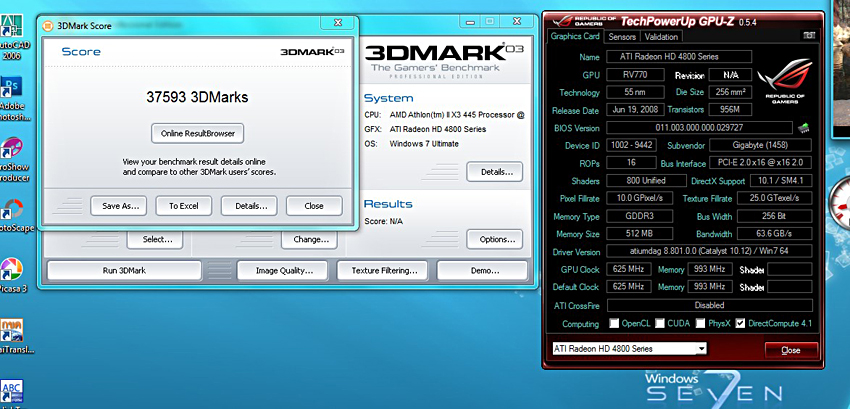Click the ROG logo in the GPU-Z title bar
Image resolution: width=850 pixels, height=409 pixels.
[x=583, y=21]
